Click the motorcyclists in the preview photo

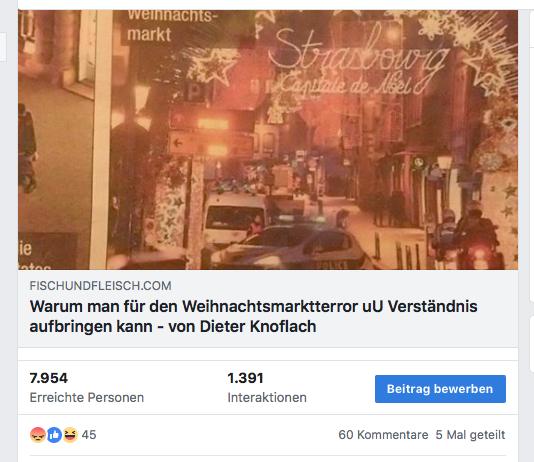click(467, 235)
